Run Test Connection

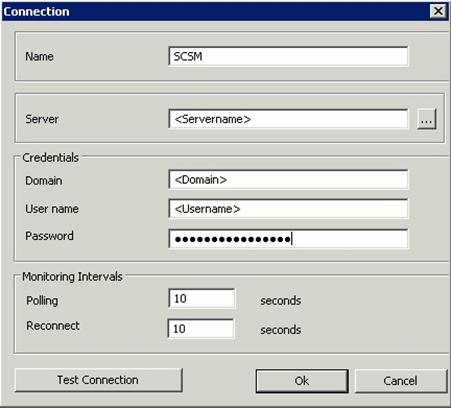[99, 380]
